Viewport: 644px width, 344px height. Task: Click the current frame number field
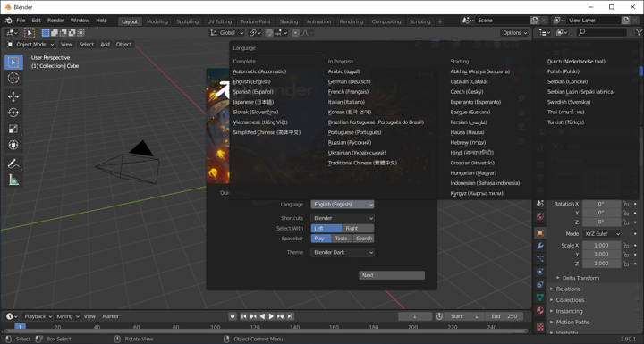(x=415, y=316)
